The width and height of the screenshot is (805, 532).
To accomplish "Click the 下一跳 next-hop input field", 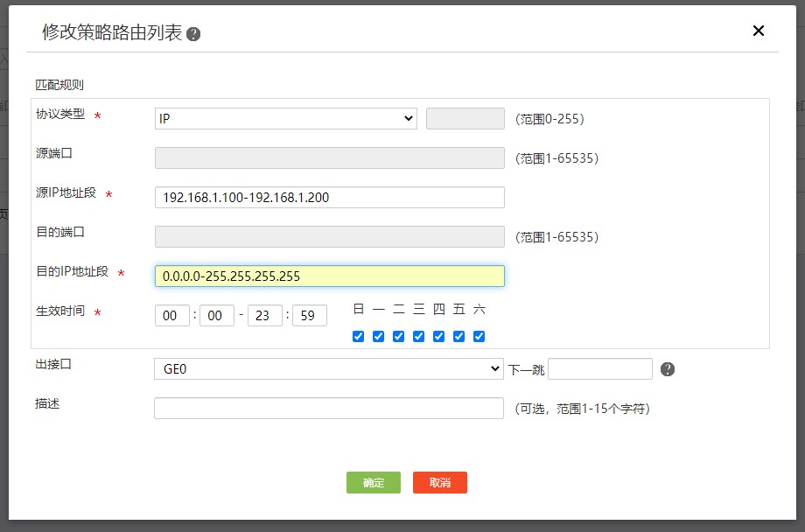I will (600, 368).
